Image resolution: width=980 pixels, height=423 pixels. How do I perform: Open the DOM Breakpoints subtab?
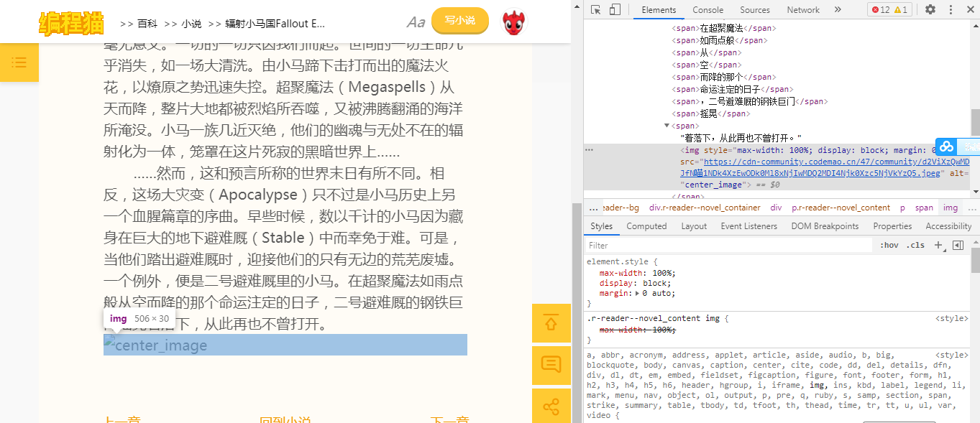825,226
